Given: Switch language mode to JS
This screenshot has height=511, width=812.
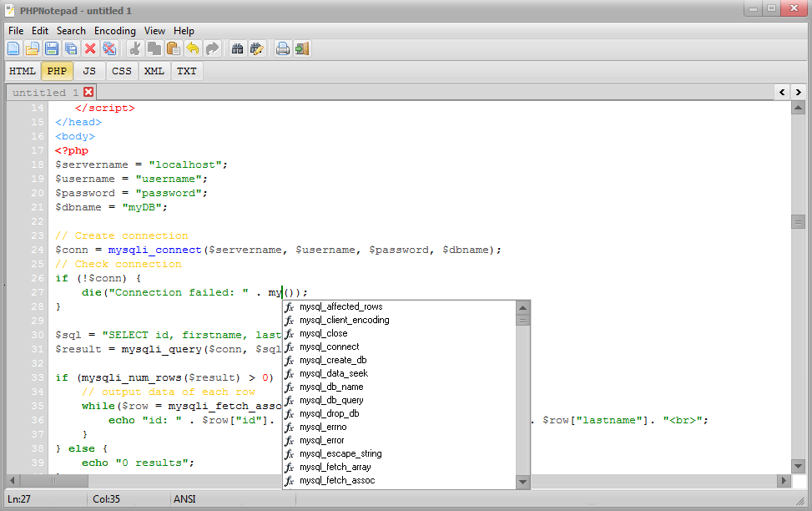Looking at the screenshot, I should click(89, 71).
